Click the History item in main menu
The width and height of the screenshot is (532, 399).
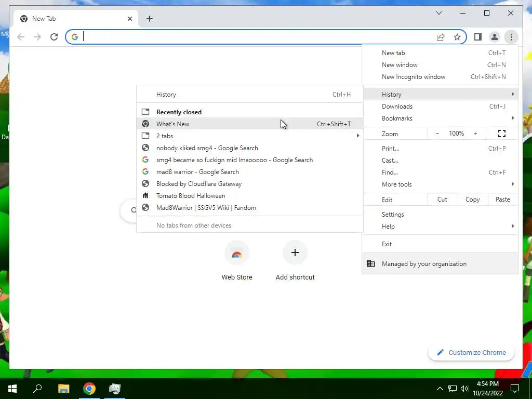[x=440, y=95]
